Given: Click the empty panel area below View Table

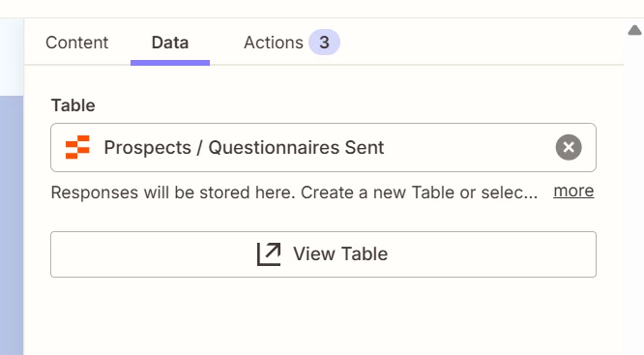Looking at the screenshot, I should 323,316.
